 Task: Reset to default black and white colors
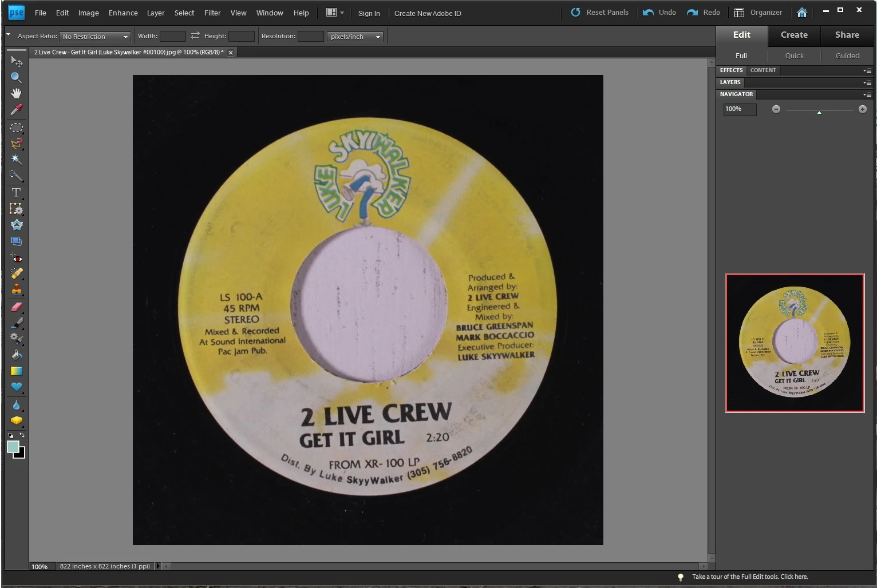(x=10, y=435)
